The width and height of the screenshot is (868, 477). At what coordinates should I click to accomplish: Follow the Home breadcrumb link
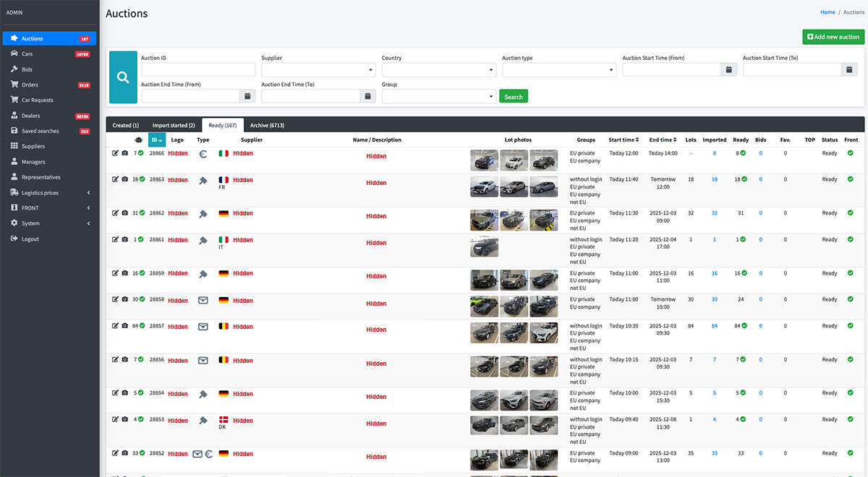[x=827, y=12]
